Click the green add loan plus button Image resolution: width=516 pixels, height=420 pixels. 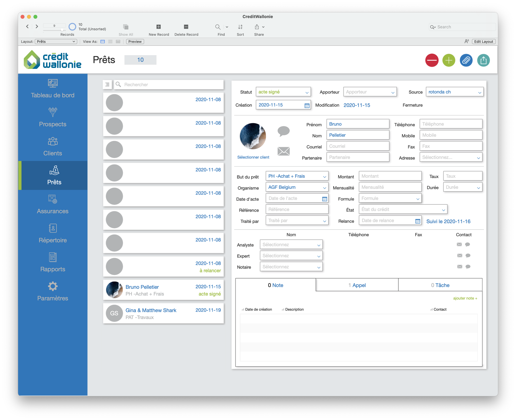(x=449, y=60)
